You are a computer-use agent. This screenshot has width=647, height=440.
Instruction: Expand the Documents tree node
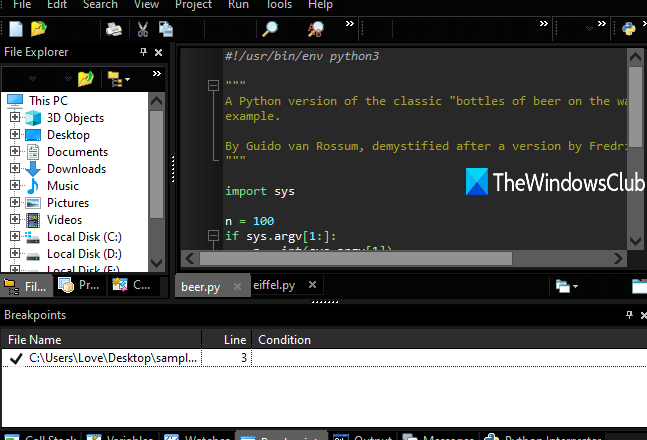(15, 151)
